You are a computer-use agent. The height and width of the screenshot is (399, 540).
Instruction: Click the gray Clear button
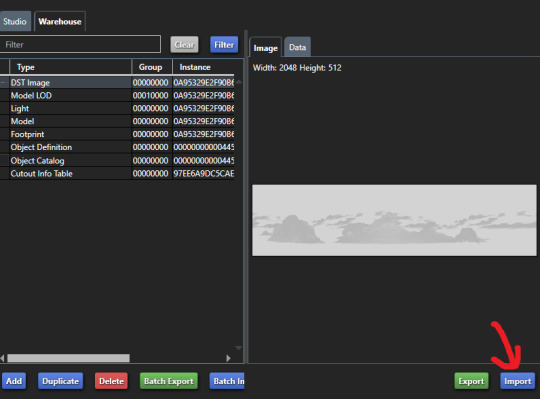(x=184, y=45)
